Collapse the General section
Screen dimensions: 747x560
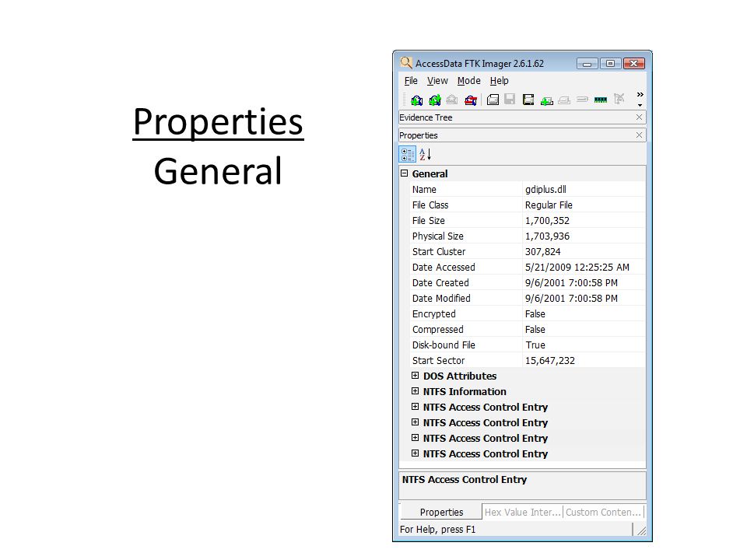click(x=405, y=173)
